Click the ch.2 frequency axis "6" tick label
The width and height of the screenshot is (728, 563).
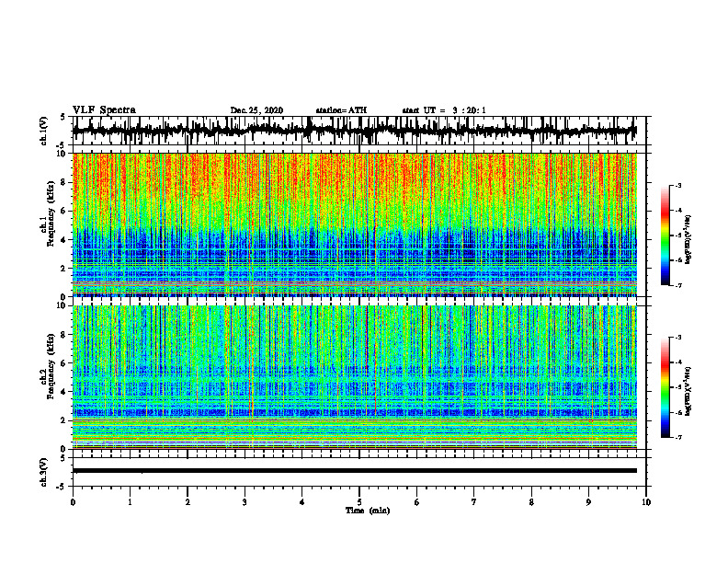click(x=63, y=363)
